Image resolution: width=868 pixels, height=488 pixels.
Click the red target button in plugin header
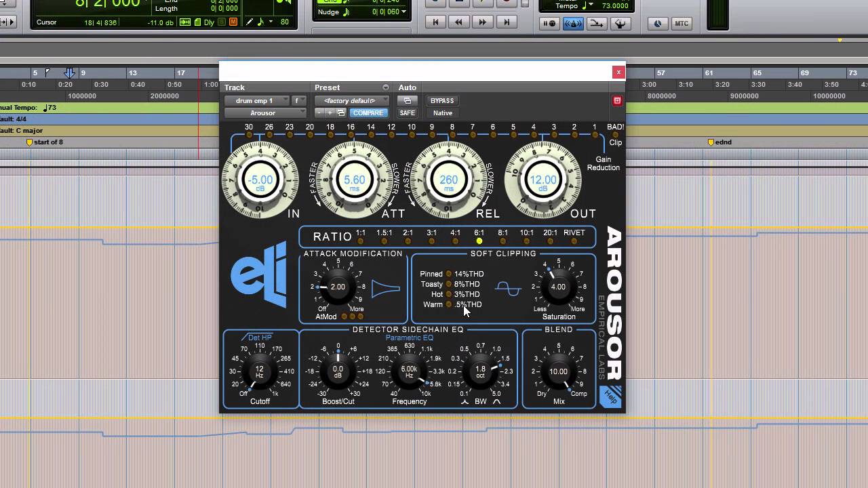(x=617, y=100)
